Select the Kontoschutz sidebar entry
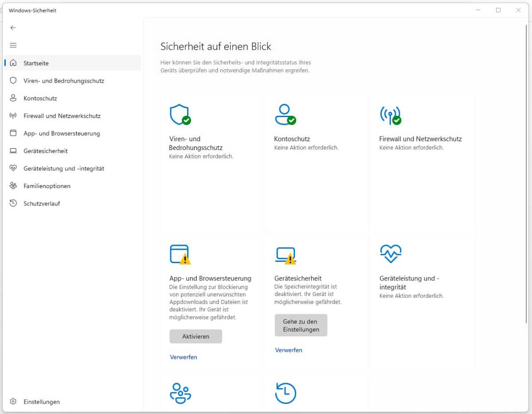 point(41,98)
